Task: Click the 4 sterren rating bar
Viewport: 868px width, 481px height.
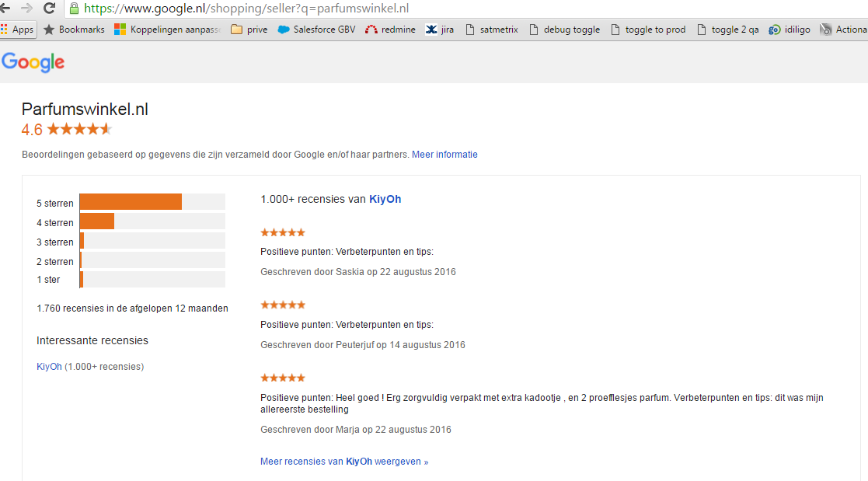Action: coord(152,221)
